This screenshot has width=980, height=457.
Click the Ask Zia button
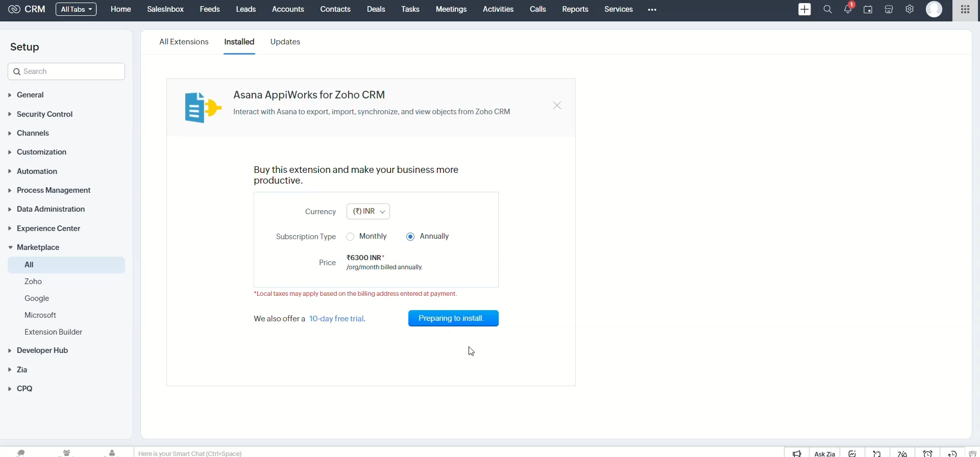tap(825, 453)
